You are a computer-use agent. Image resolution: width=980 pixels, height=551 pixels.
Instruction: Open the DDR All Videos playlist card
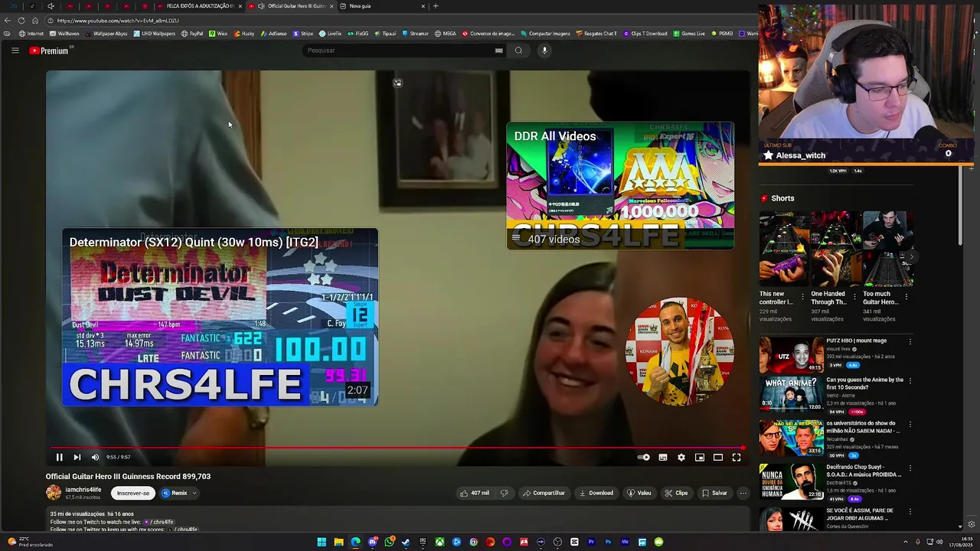(620, 186)
